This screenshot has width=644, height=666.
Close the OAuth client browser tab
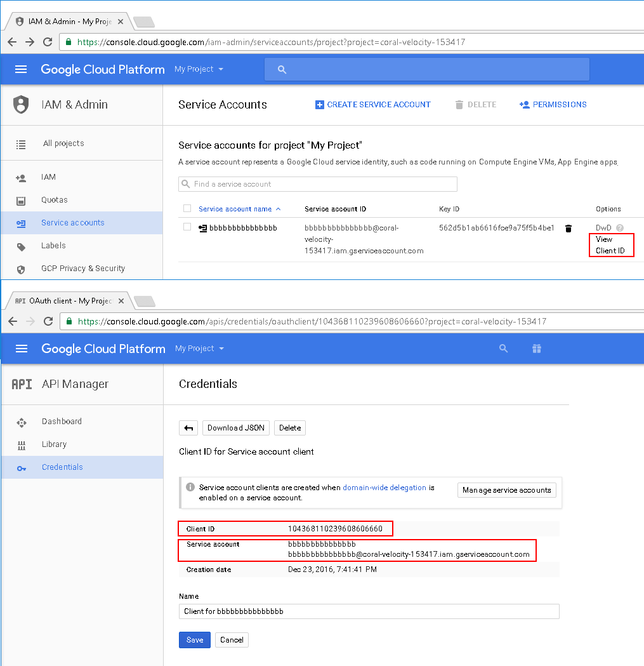click(121, 301)
